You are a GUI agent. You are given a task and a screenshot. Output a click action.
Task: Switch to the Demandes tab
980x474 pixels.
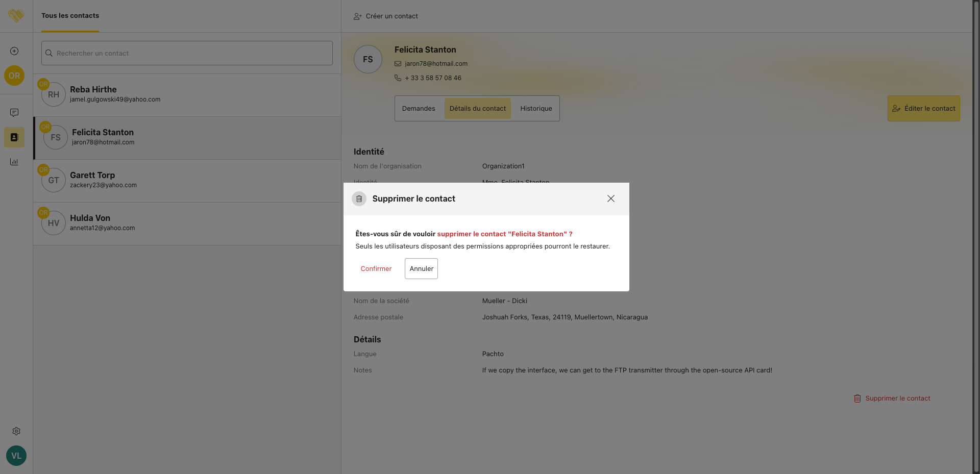pyautogui.click(x=419, y=109)
